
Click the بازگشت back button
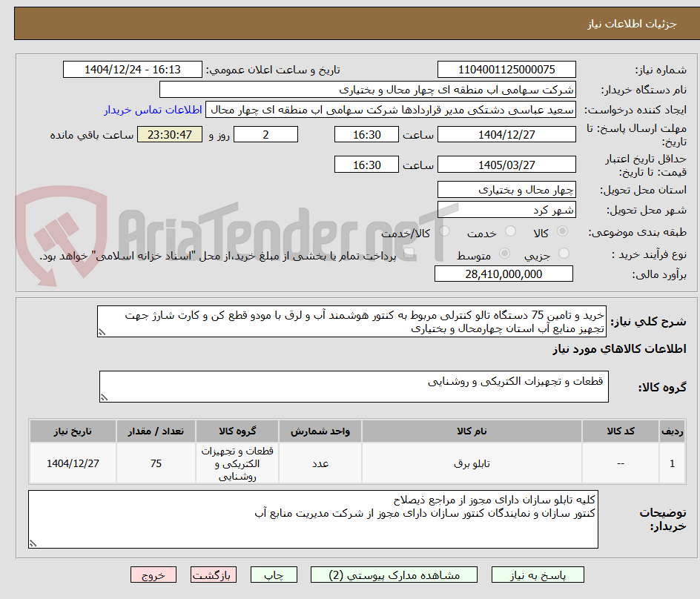click(x=214, y=575)
